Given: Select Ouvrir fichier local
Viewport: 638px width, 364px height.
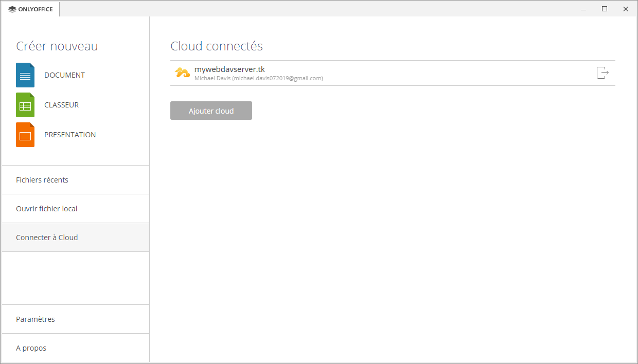Looking at the screenshot, I should point(47,209).
